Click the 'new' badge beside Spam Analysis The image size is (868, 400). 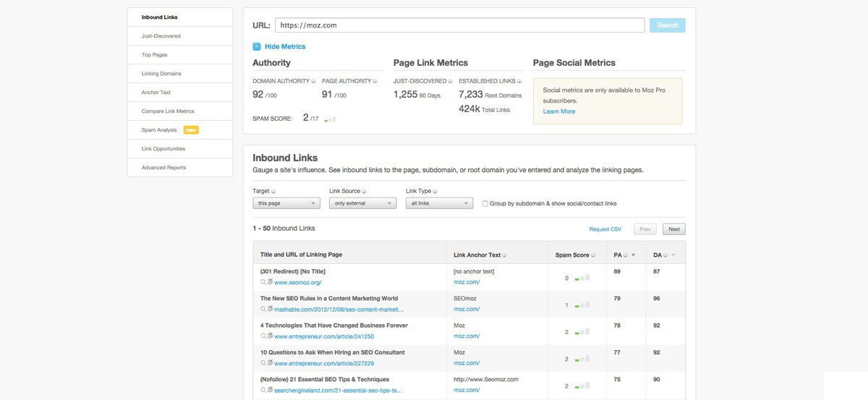pos(191,130)
